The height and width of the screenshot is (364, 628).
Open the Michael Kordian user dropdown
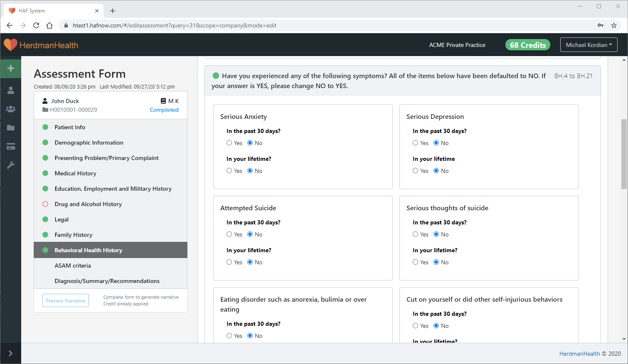[x=589, y=45]
